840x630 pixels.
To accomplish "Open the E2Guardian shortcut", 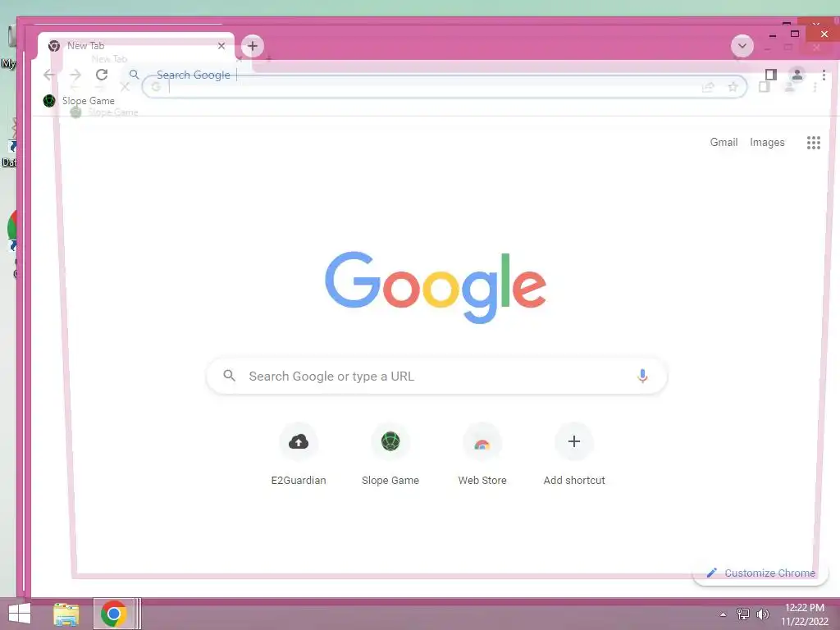I will [299, 453].
